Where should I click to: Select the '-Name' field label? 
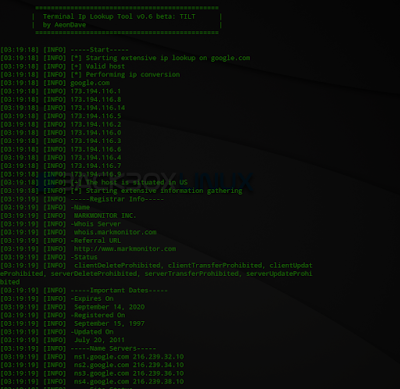80,207
